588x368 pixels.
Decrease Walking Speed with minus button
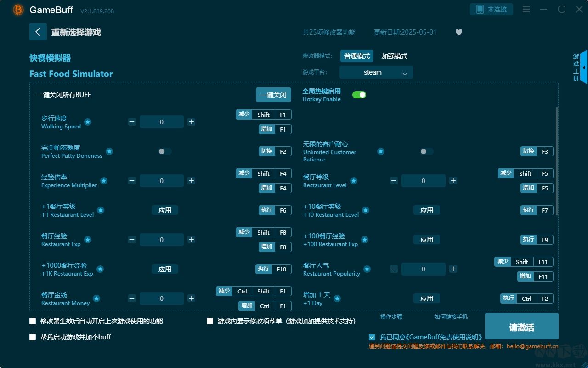click(132, 122)
